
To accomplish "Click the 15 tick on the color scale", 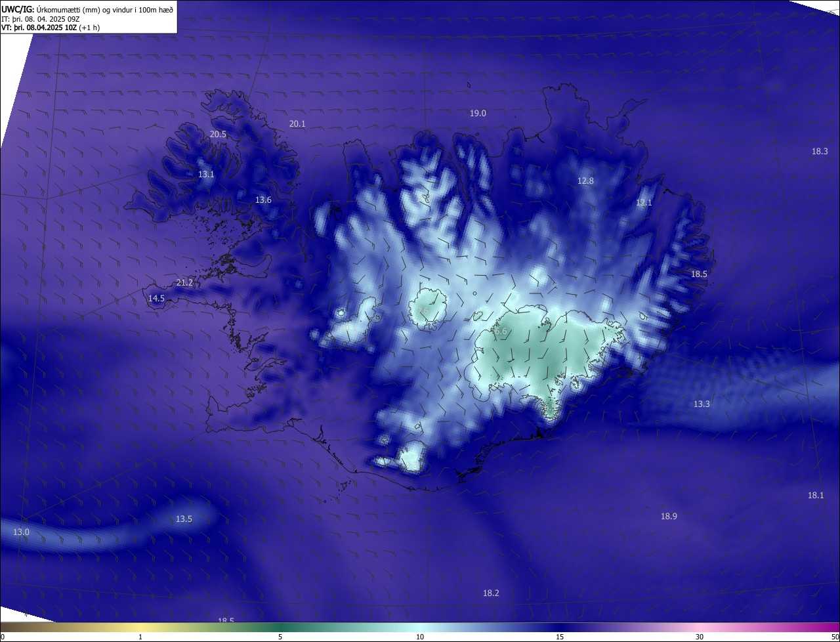I will click(x=560, y=637).
